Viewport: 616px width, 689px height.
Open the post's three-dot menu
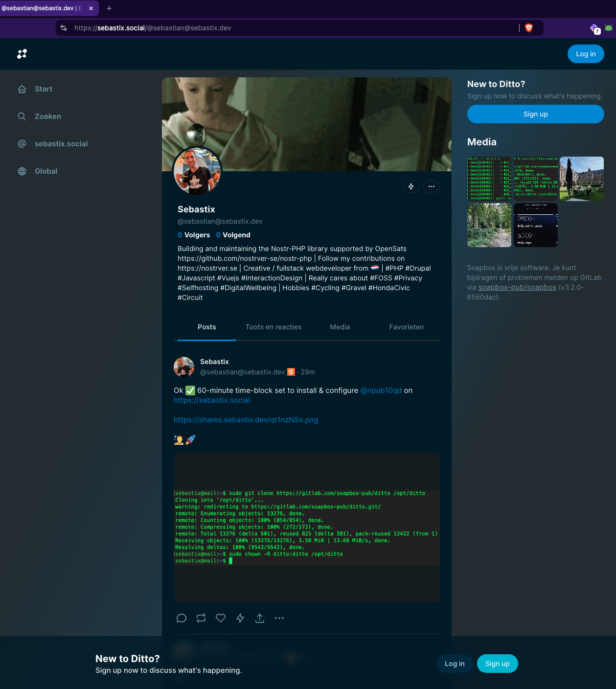[279, 618]
